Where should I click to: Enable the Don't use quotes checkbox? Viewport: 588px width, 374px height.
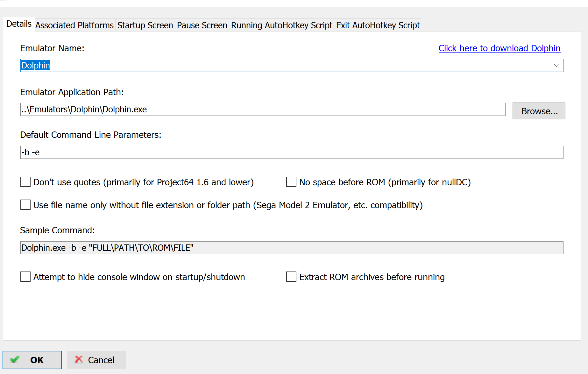tap(25, 182)
